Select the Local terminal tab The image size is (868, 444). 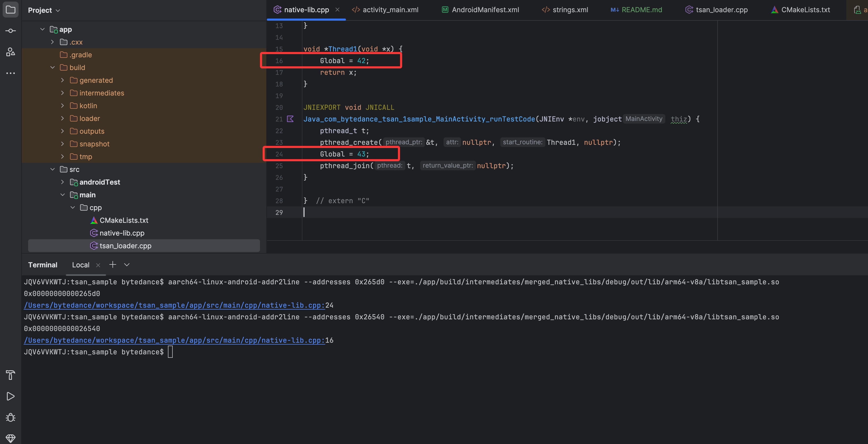(x=81, y=265)
